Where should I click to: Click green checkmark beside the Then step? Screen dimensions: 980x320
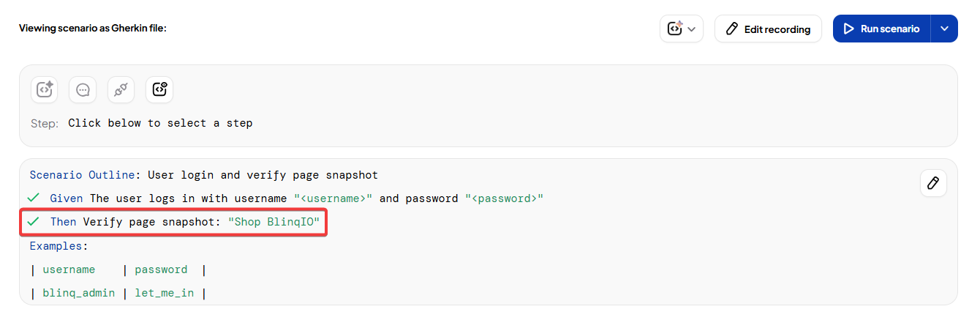[x=33, y=222]
